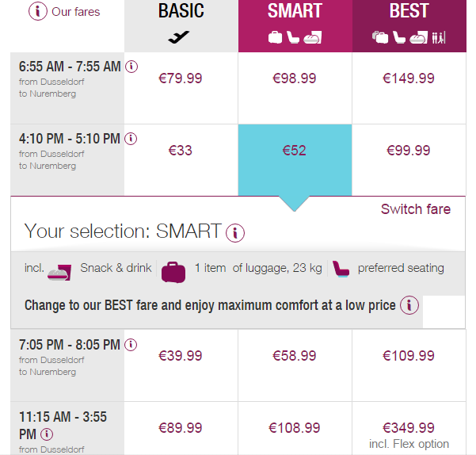Click the Switch fare link

(x=415, y=209)
